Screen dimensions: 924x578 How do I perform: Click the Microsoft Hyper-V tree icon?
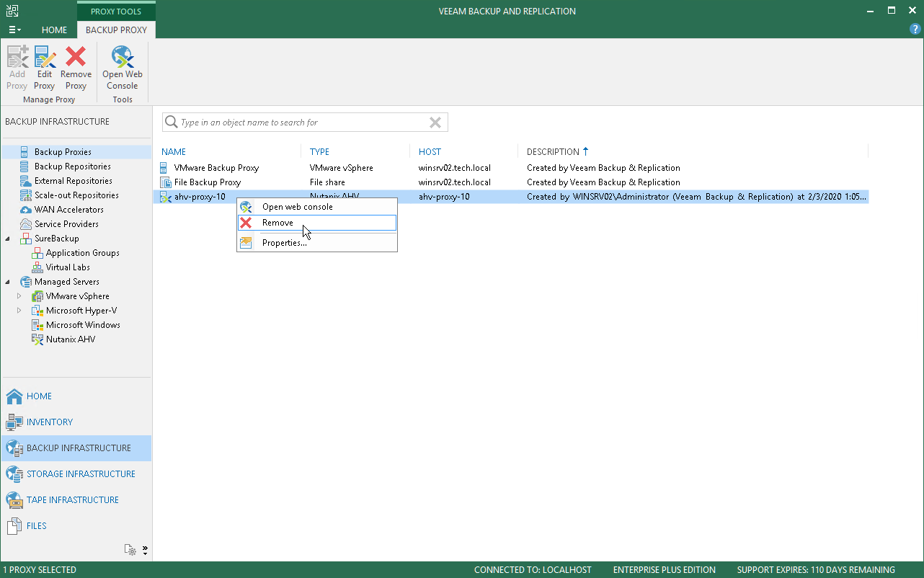click(37, 311)
